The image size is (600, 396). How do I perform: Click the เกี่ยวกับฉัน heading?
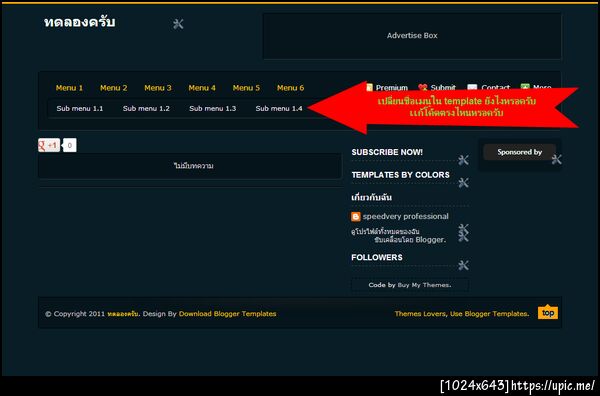[371, 197]
